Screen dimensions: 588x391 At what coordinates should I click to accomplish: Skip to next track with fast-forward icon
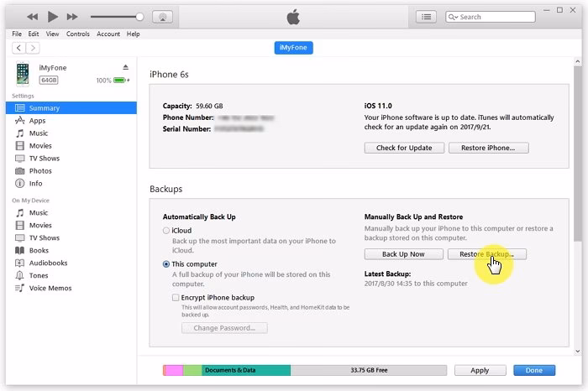[74, 17]
